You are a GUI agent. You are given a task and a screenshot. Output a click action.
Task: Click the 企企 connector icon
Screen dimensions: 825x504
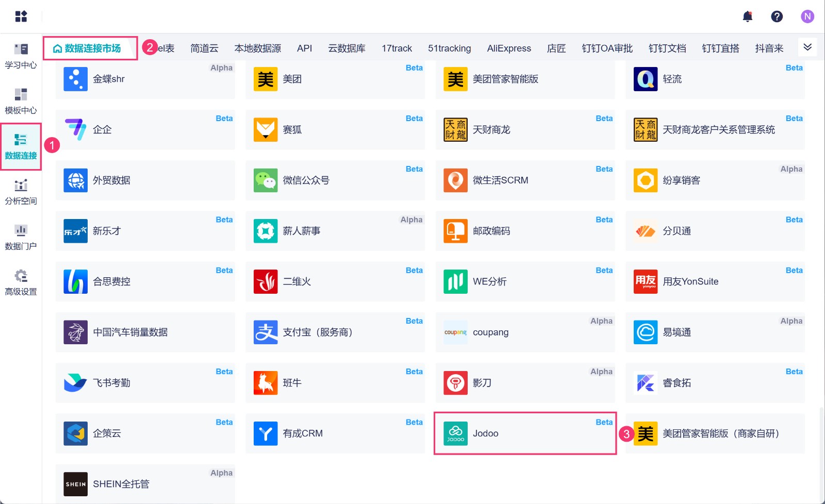(75, 129)
